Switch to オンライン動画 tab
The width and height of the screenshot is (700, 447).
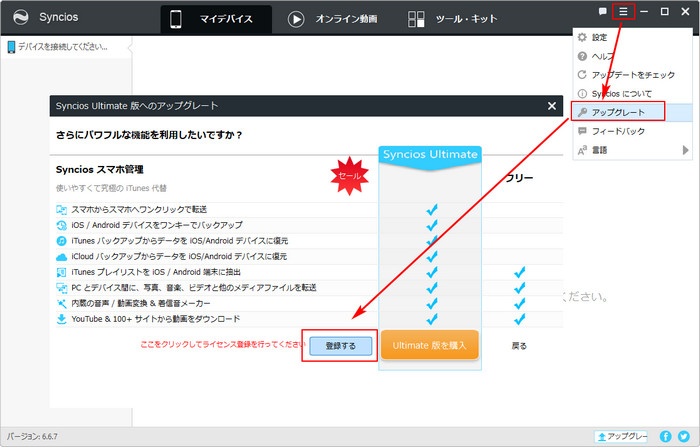point(333,19)
